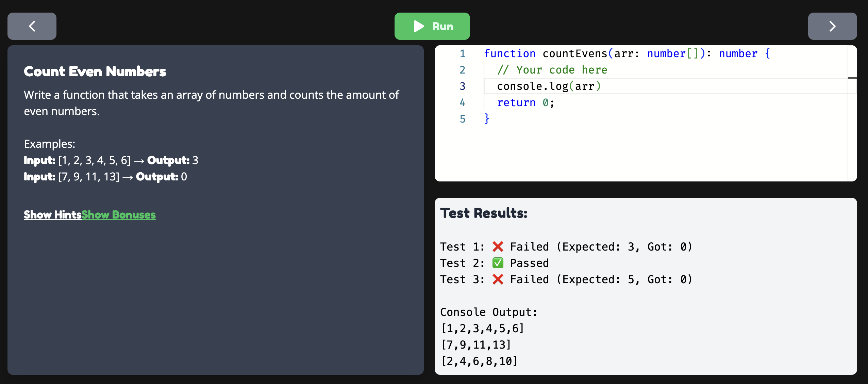Place cursor in console.log(arr) line
The width and height of the screenshot is (868, 384).
549,86
